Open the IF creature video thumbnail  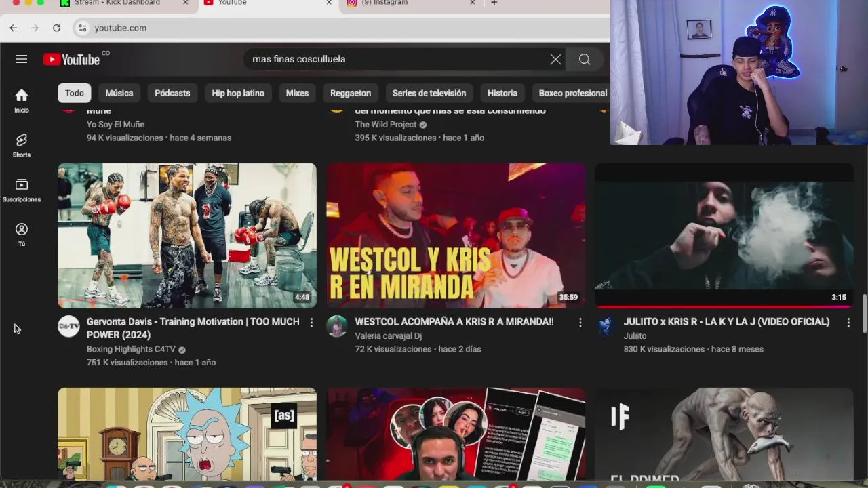(724, 434)
